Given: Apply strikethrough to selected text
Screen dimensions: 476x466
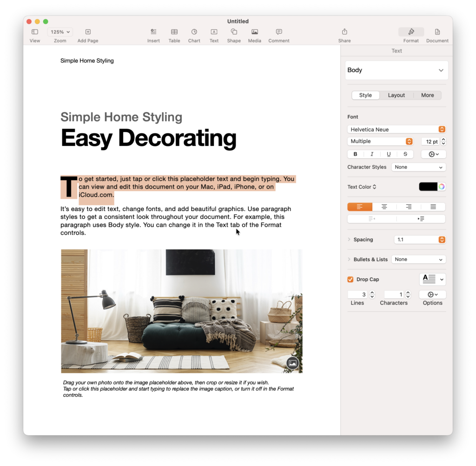Looking at the screenshot, I should [x=405, y=154].
